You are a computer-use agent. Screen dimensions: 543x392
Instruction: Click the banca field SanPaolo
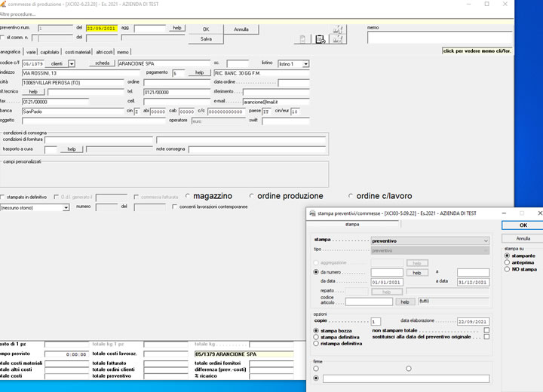point(72,112)
